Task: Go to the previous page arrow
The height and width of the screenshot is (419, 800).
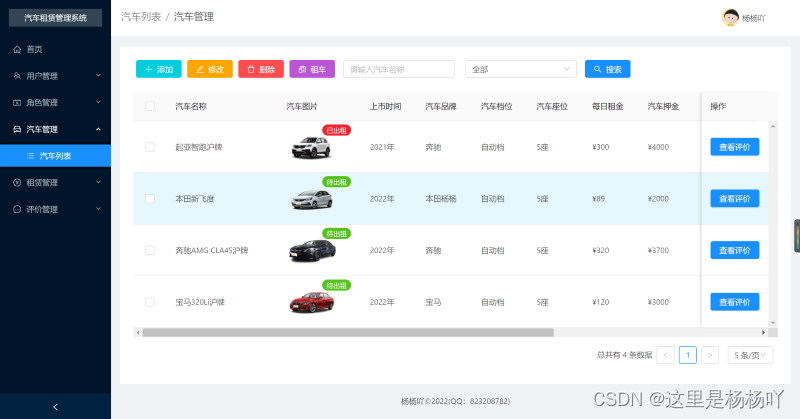Action: tap(665, 355)
